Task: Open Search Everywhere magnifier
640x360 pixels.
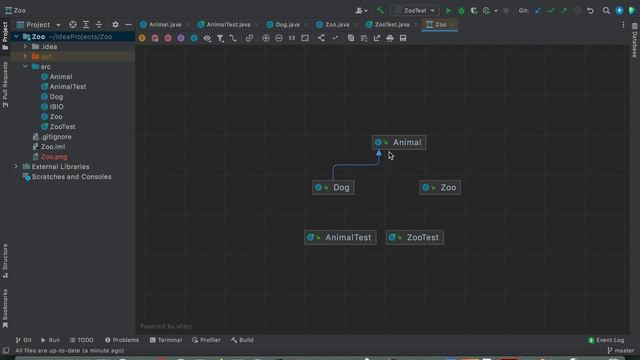Action: (x=606, y=11)
